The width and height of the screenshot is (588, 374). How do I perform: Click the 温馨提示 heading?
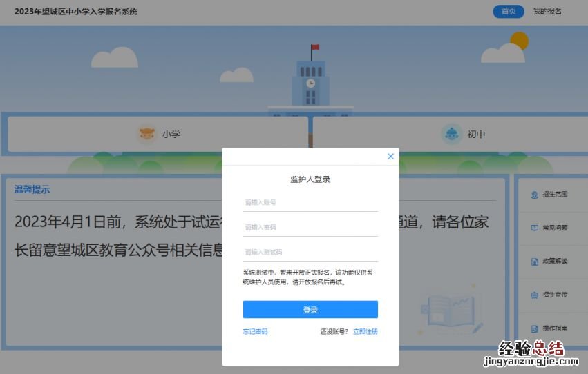[32, 190]
